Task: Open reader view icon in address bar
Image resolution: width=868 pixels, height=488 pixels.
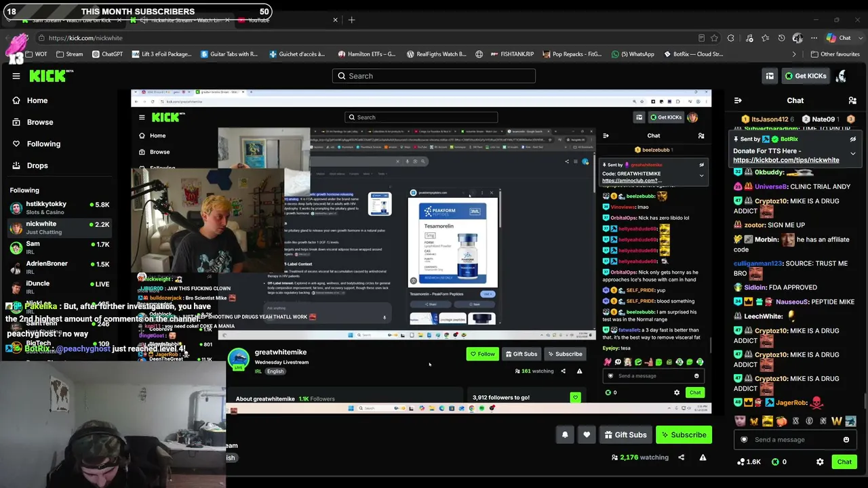Action: click(x=701, y=38)
